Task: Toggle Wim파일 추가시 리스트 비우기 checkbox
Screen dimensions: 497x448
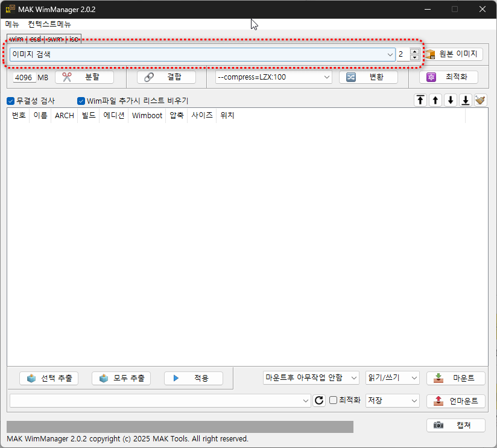Action: [x=81, y=101]
